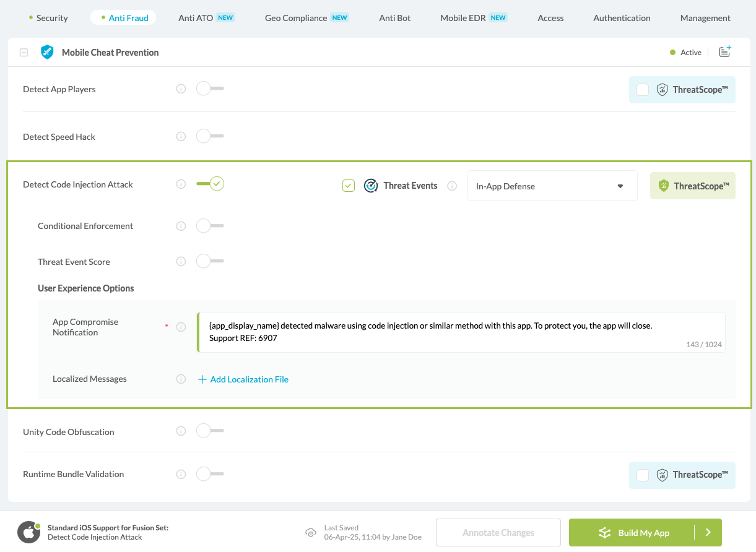Open the annotation note icon near Active status
The height and width of the screenshot is (552, 756).
pyautogui.click(x=724, y=52)
